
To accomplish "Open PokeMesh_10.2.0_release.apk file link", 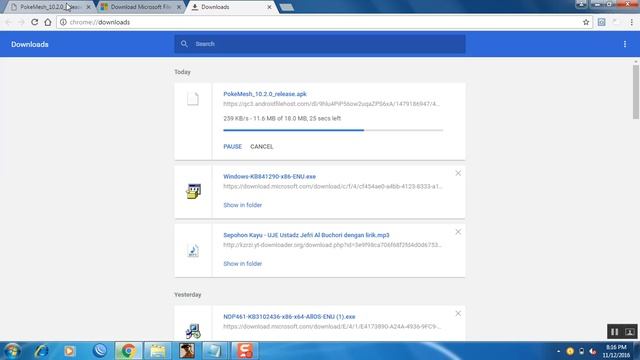I will click(265, 94).
